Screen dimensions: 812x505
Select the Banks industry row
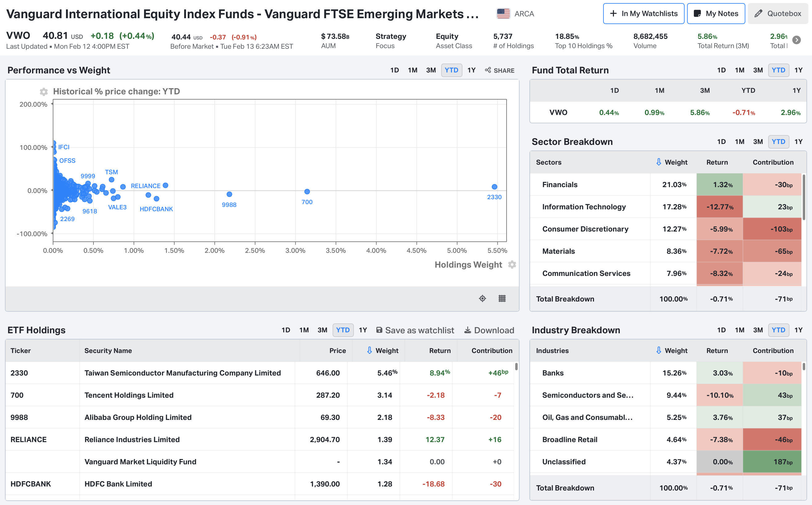tap(666, 373)
